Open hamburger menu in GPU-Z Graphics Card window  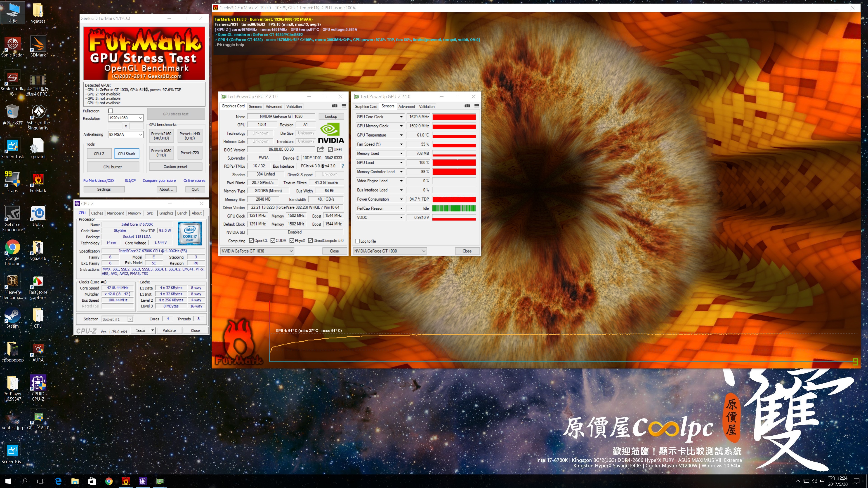(x=344, y=106)
